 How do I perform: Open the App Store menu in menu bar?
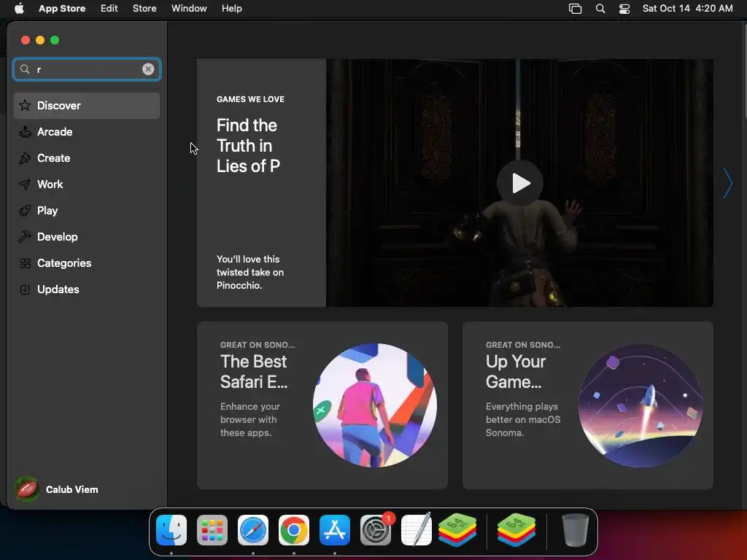(62, 8)
